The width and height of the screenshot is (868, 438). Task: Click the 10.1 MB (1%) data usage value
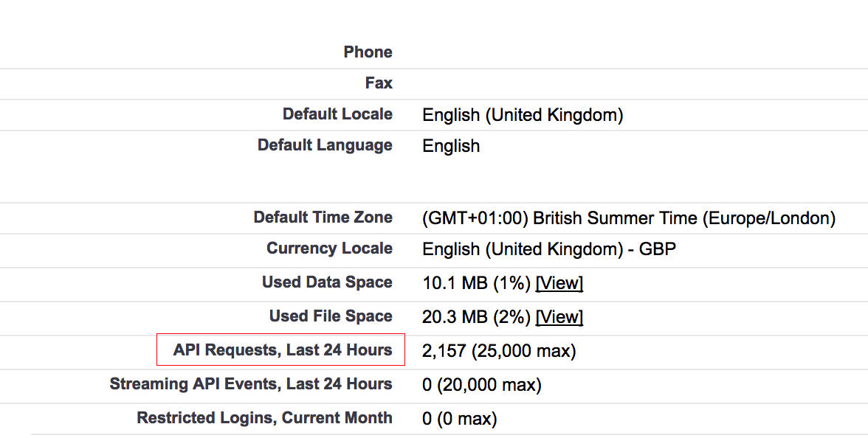pos(476,283)
